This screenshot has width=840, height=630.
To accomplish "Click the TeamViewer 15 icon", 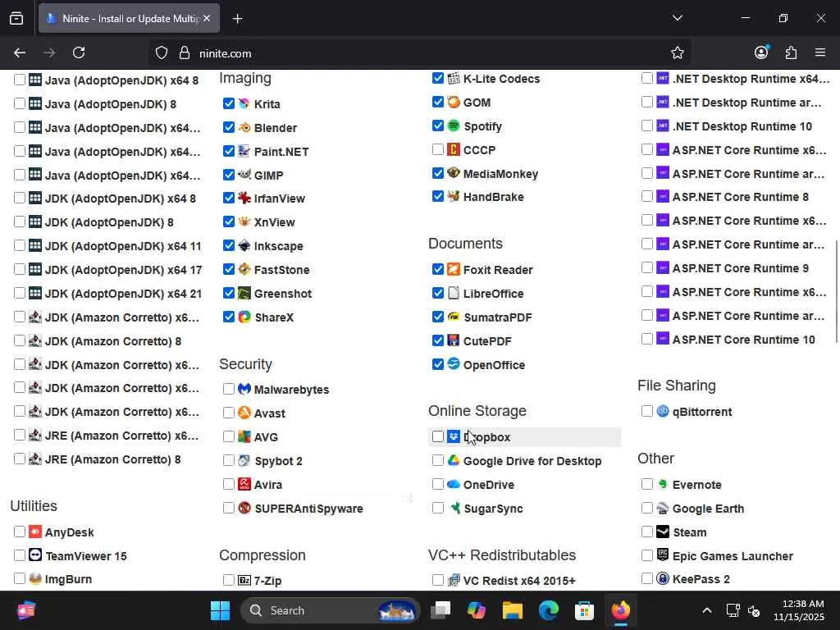I will [x=35, y=555].
